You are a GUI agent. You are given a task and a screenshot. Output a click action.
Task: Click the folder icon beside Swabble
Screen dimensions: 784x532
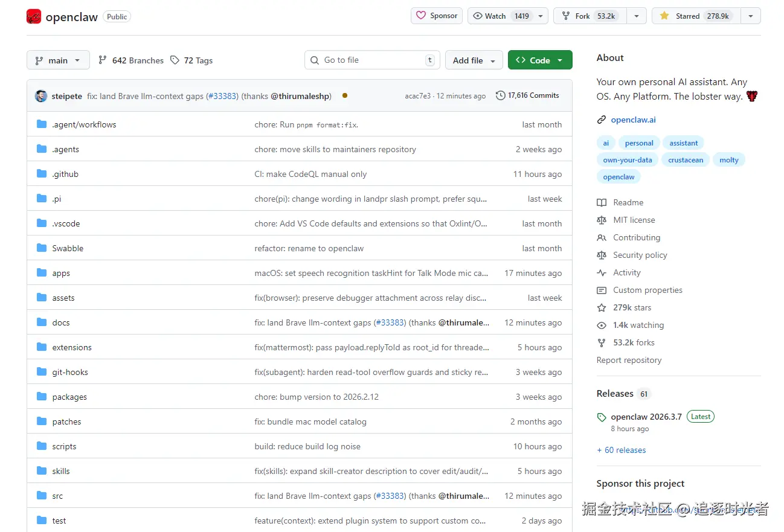42,248
